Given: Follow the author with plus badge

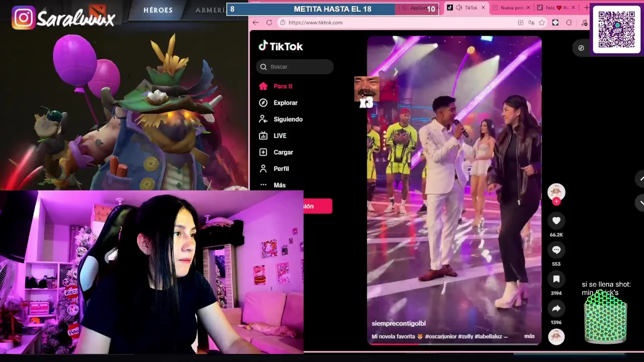Looking at the screenshot, I should coord(556,202).
